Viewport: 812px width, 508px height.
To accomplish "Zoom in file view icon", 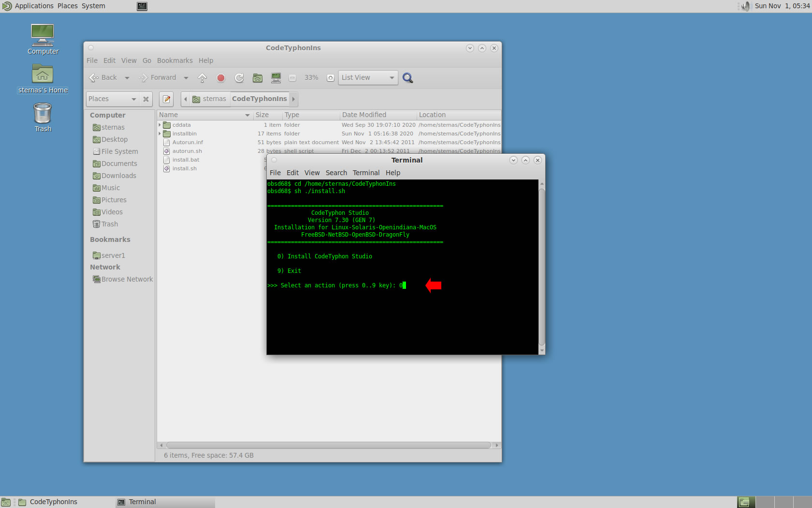I will pyautogui.click(x=331, y=78).
